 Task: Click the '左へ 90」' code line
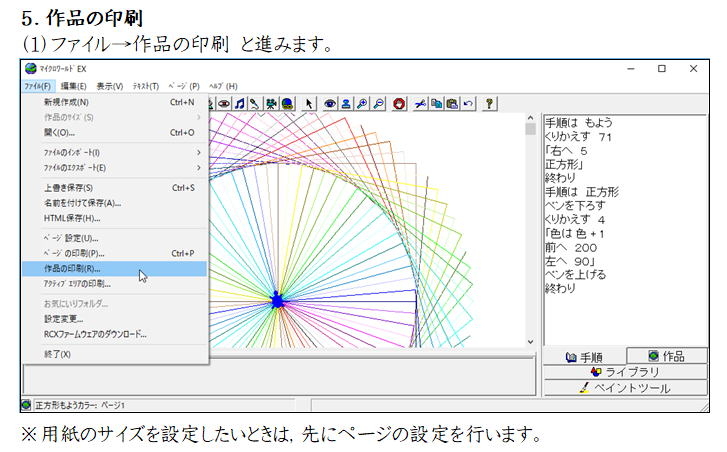[570, 261]
